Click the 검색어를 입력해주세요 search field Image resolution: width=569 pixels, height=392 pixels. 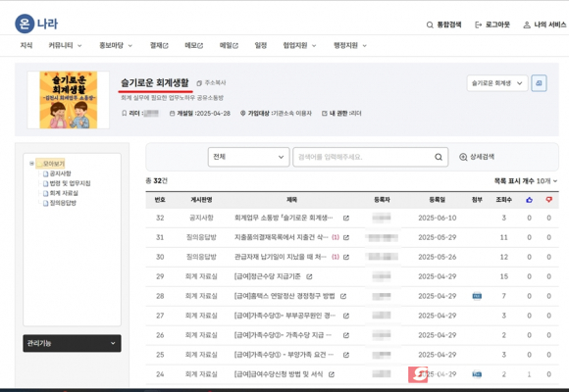pyautogui.click(x=363, y=157)
